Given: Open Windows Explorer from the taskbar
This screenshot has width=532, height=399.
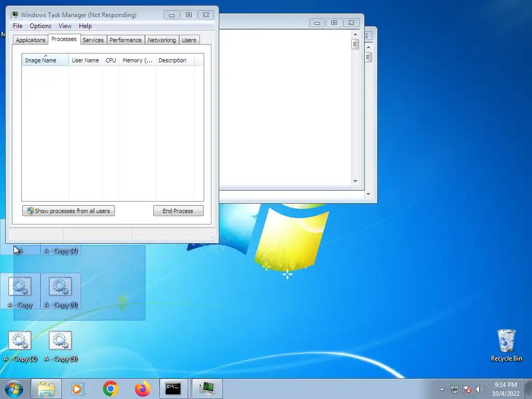Looking at the screenshot, I should point(46,389).
